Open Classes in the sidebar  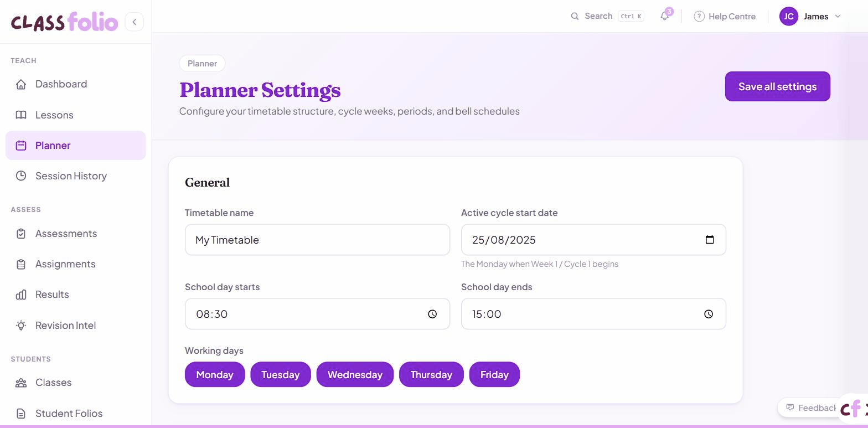(x=76, y=383)
